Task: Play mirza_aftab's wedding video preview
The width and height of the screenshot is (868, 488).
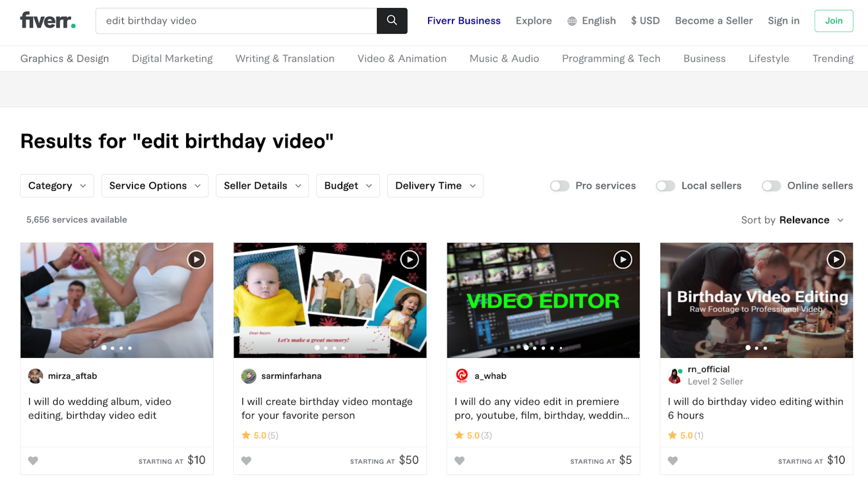Action: tap(196, 260)
